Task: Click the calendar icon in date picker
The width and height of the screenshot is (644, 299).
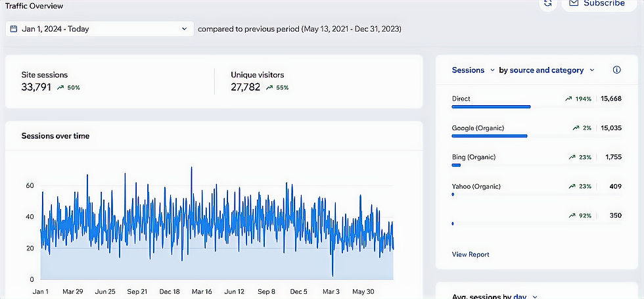Action: pos(14,29)
